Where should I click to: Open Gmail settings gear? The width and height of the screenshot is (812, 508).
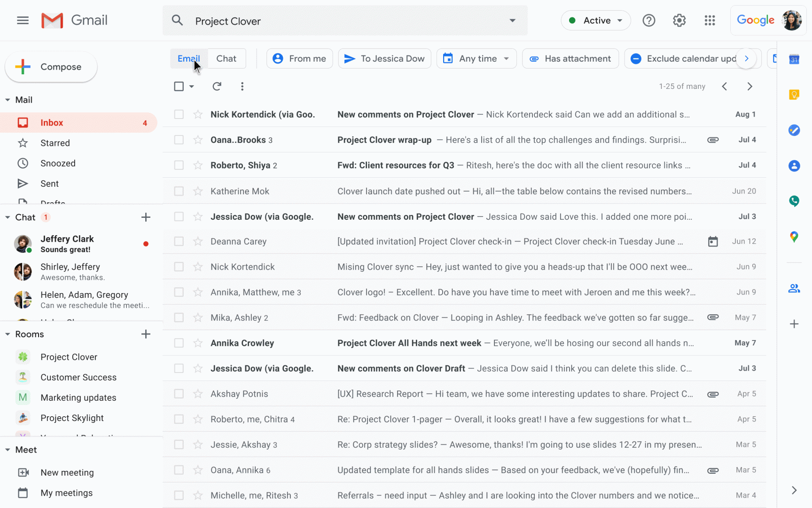coord(679,21)
